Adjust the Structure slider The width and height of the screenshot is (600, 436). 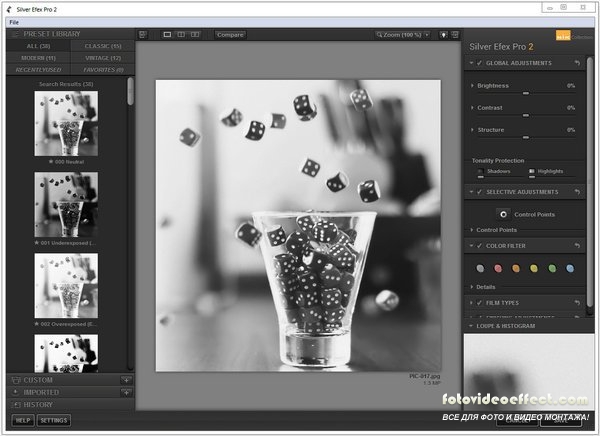coord(526,137)
